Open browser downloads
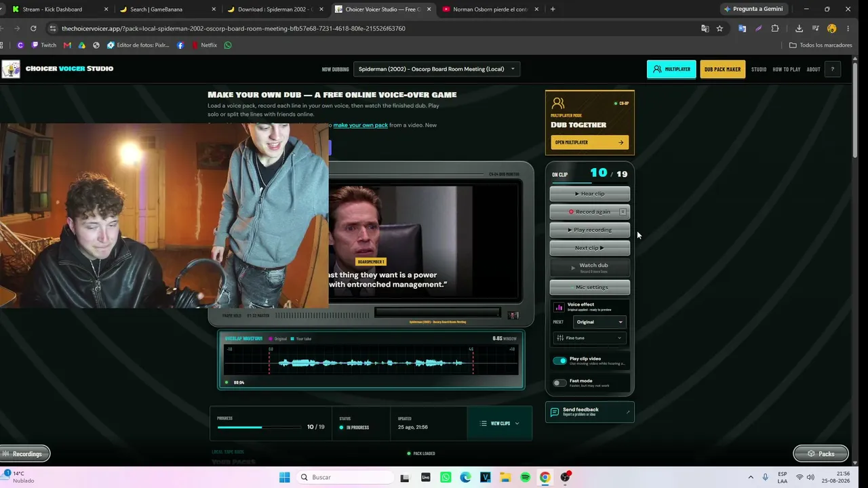868x488 pixels. [x=799, y=28]
